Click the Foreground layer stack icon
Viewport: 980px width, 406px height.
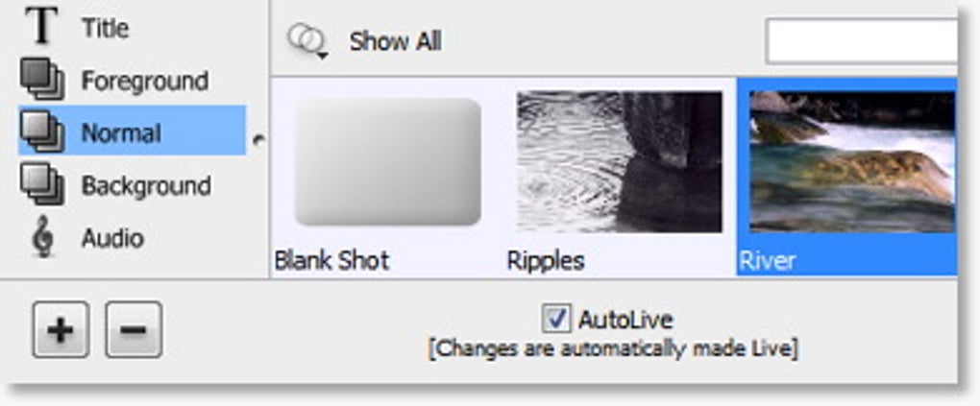coord(42,80)
